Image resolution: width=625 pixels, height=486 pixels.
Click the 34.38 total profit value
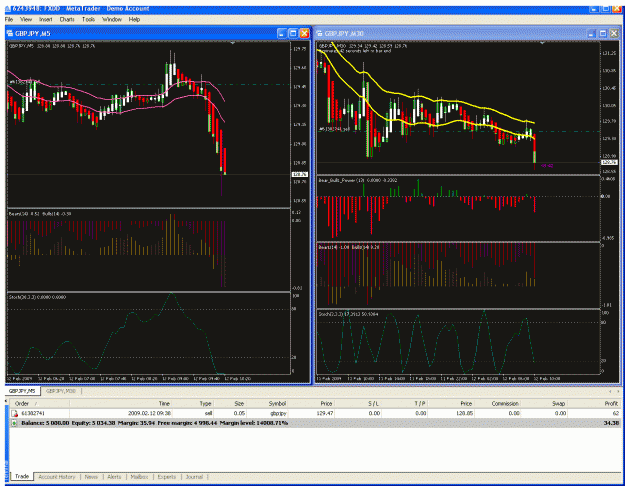(611, 423)
